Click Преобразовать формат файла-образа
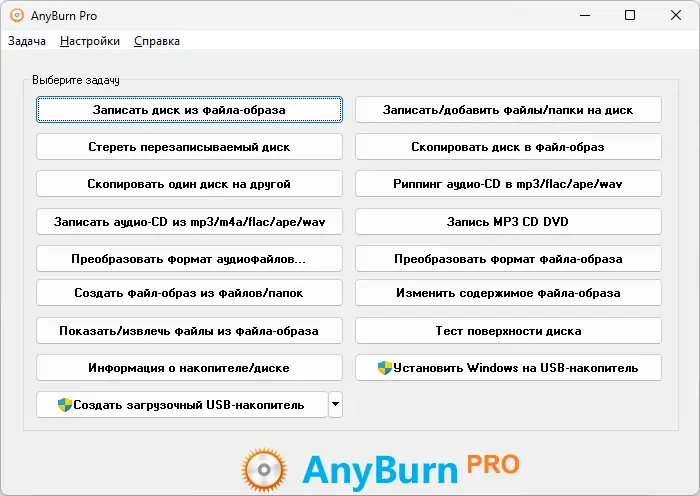 tap(508, 259)
